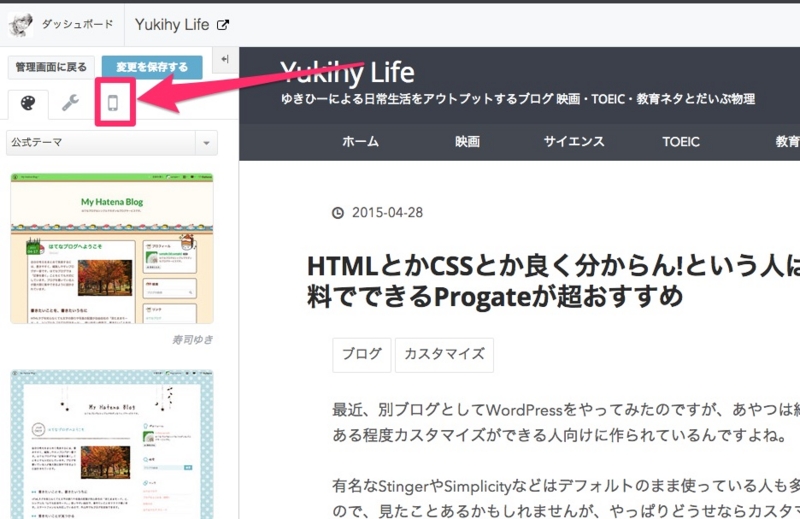
Task: Open Yukihy Life blog title link in top bar
Action: [x=172, y=24]
